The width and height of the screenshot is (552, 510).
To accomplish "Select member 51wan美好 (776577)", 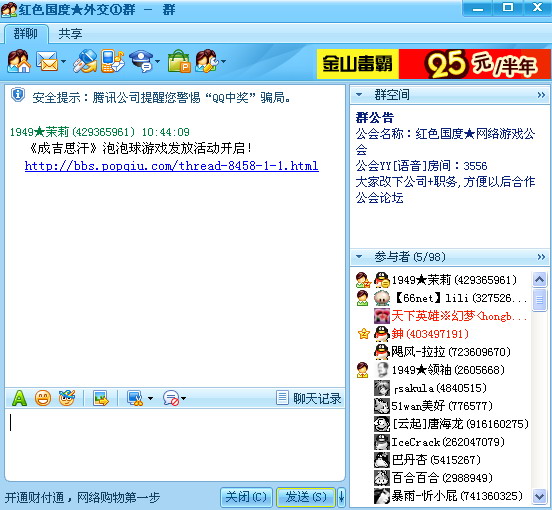I will click(x=441, y=406).
